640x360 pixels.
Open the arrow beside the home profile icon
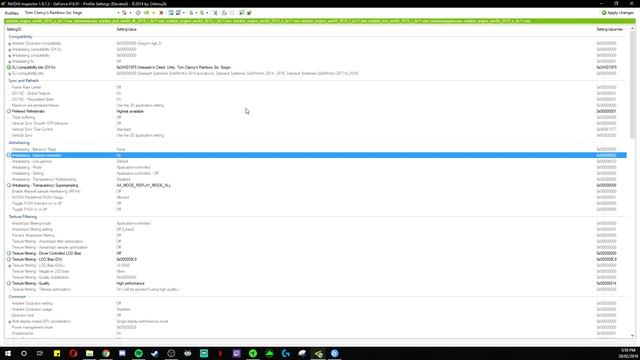130,13
